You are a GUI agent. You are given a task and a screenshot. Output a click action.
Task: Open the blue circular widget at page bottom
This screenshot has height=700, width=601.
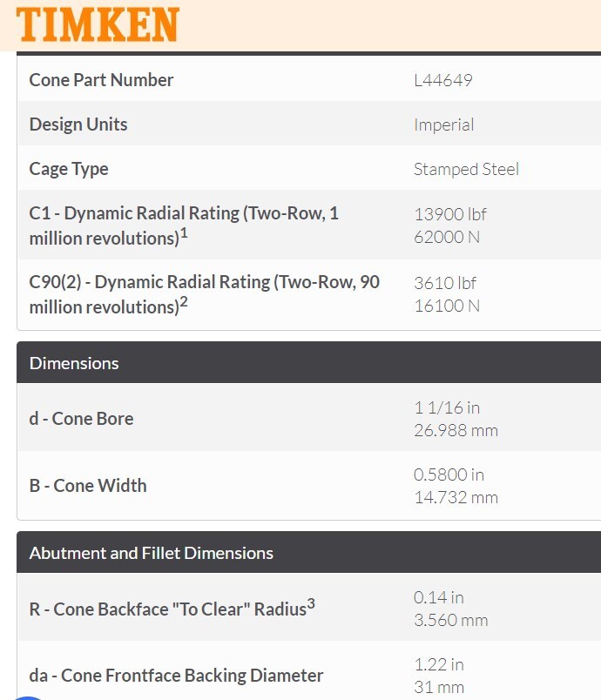coord(28,697)
